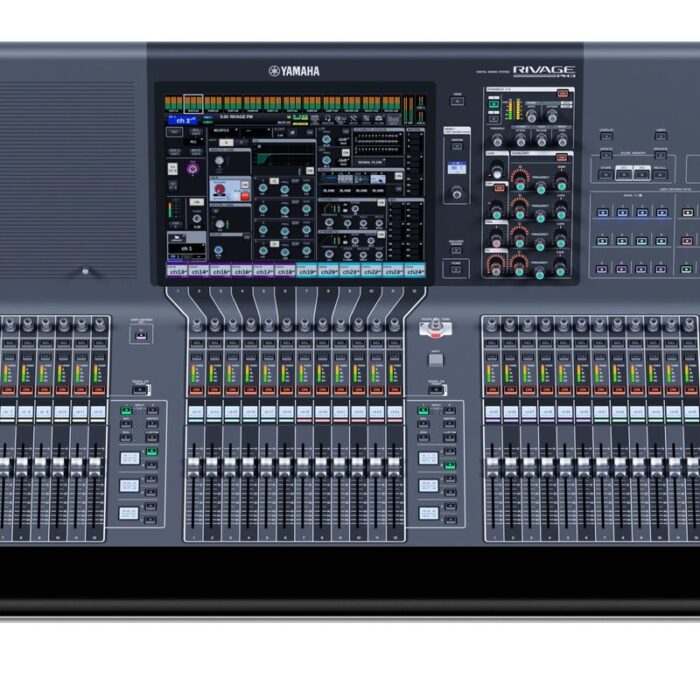
Task: Toggle the orange Equalizer ON key
Action: point(562,157)
